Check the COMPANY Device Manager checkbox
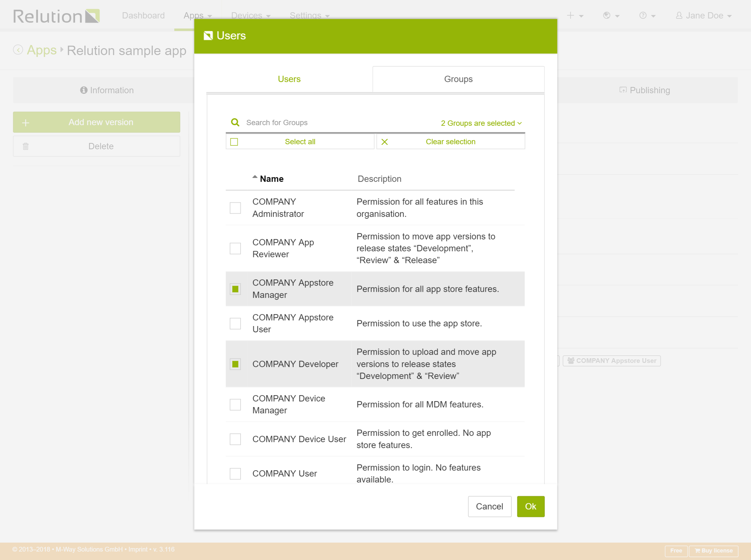Screen dimensions: 751x560 pos(235,405)
